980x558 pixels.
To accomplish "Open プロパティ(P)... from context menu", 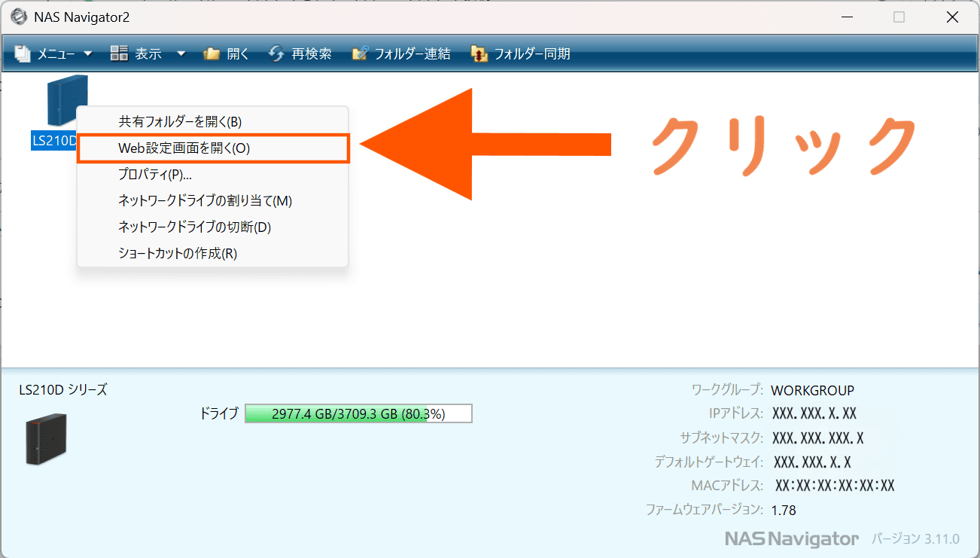I will click(x=155, y=174).
